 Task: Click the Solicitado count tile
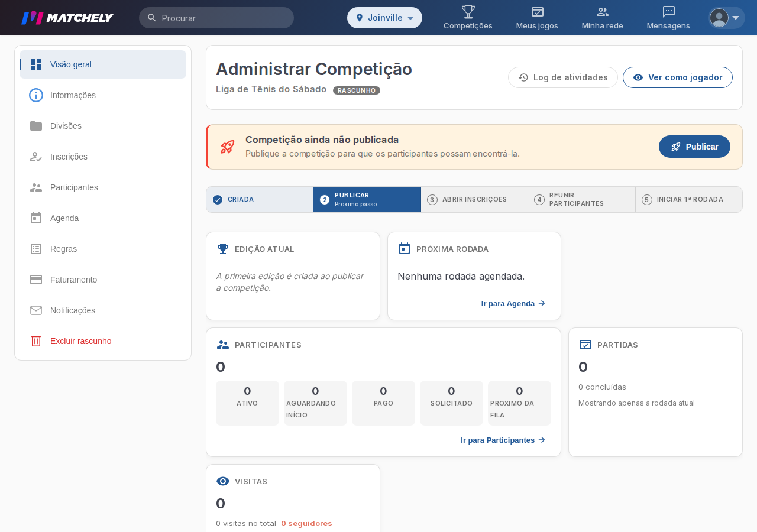[451, 403]
